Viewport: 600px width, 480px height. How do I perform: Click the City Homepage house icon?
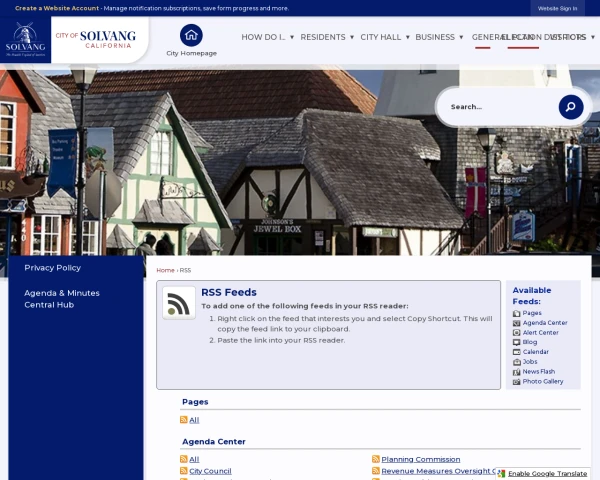click(191, 35)
